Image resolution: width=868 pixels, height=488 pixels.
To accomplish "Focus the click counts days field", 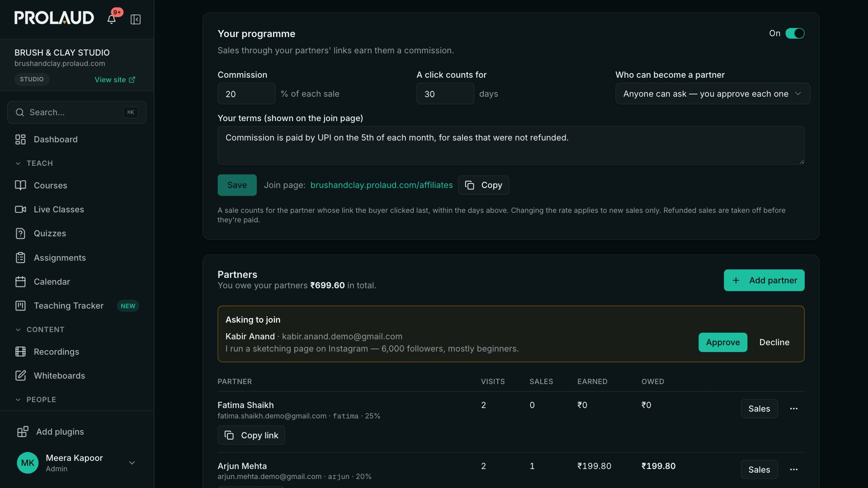I will pyautogui.click(x=445, y=94).
